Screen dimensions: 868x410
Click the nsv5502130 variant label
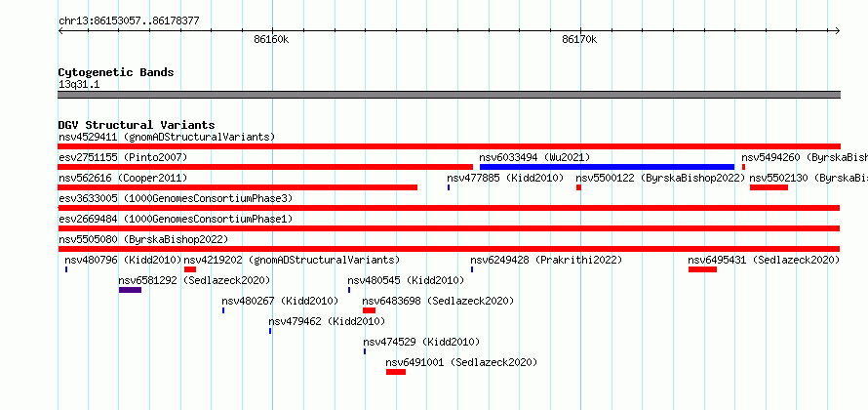coord(809,179)
